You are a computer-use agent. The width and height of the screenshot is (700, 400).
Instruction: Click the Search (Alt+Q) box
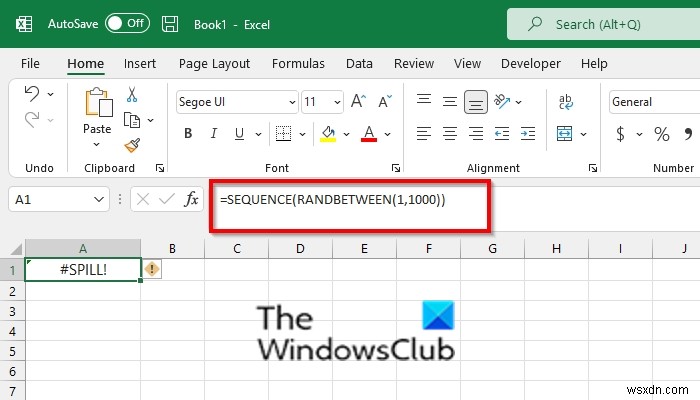pos(603,24)
